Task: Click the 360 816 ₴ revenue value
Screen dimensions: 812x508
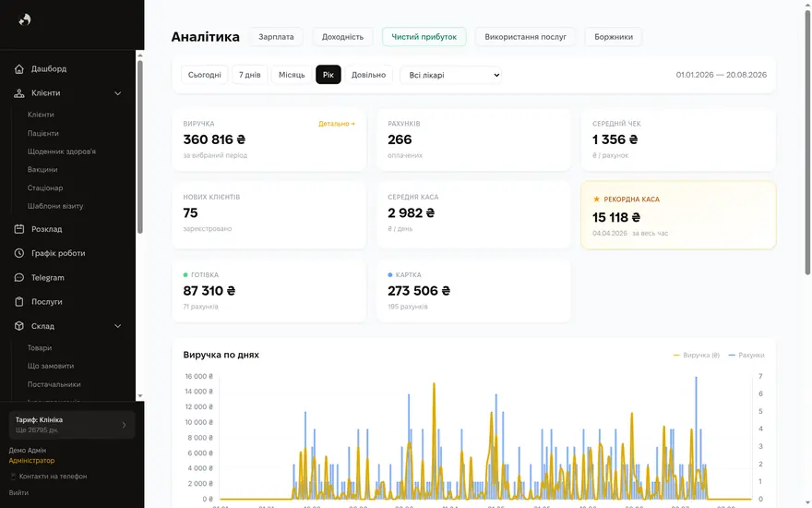Action: point(214,139)
